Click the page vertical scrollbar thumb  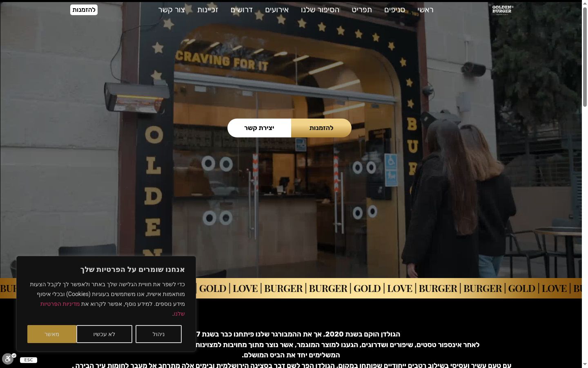(585, 57)
